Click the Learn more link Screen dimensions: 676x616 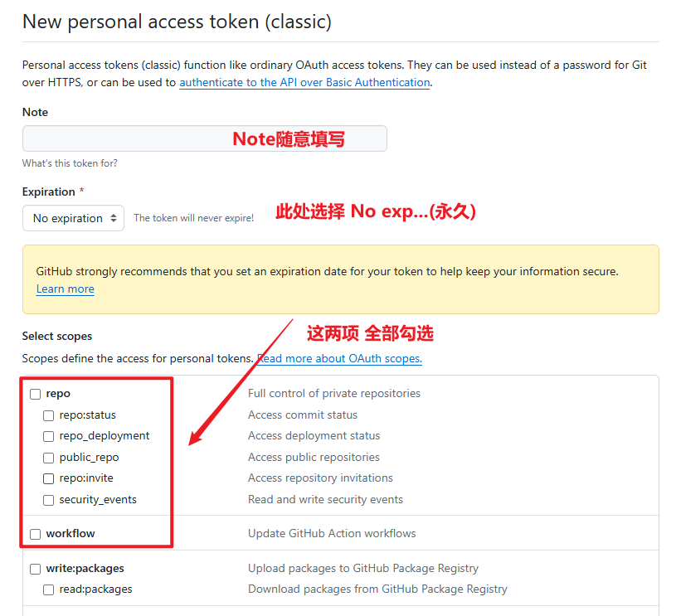point(65,289)
